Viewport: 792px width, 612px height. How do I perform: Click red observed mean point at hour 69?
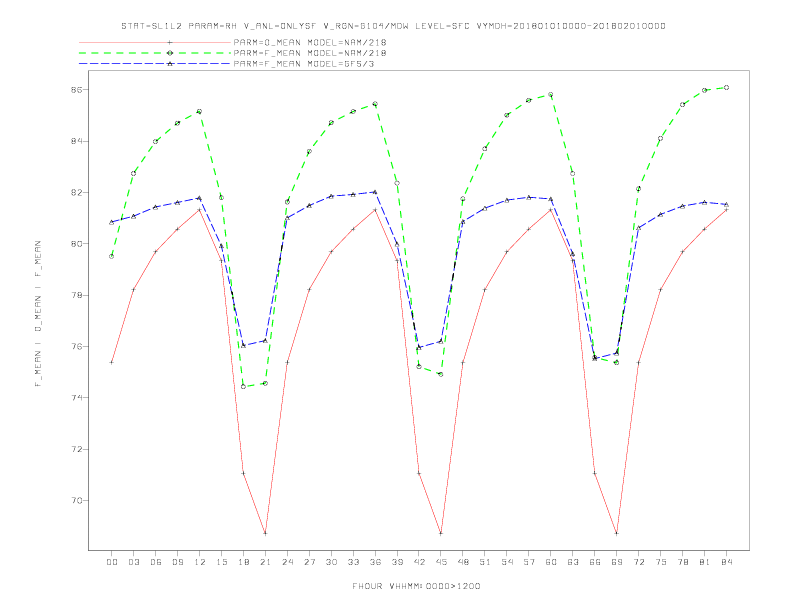(x=617, y=533)
